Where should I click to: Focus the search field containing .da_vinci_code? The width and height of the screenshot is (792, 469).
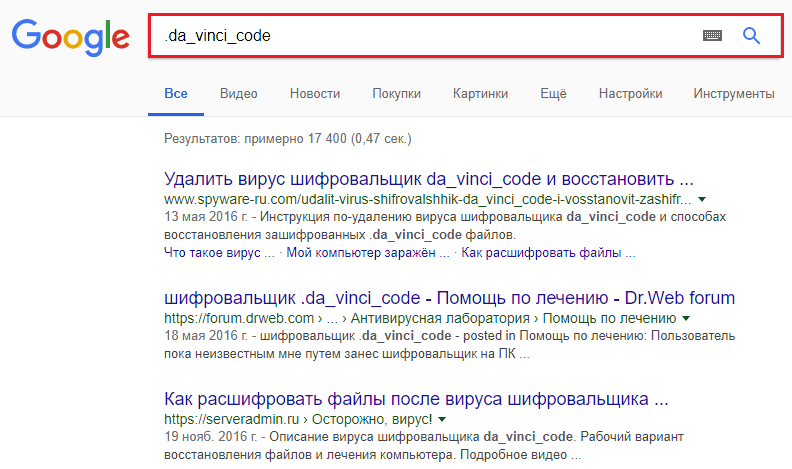420,36
